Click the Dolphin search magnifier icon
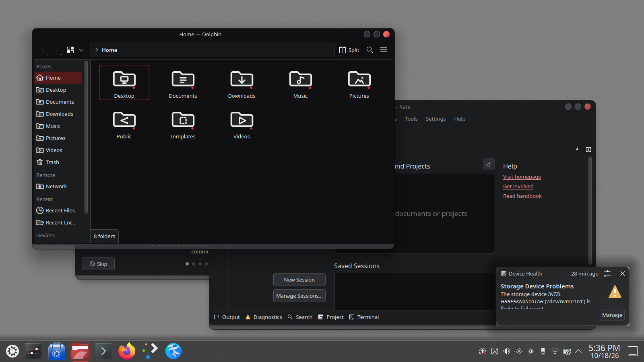 370,50
